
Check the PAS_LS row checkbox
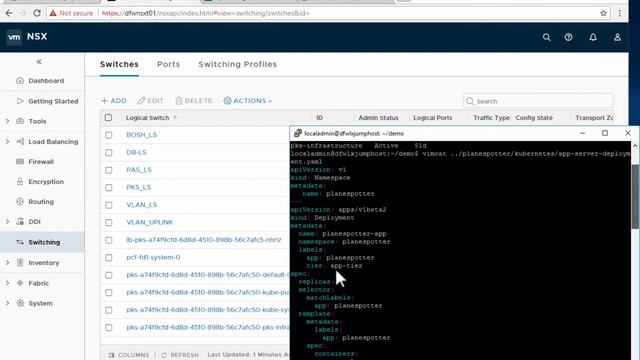click(109, 170)
